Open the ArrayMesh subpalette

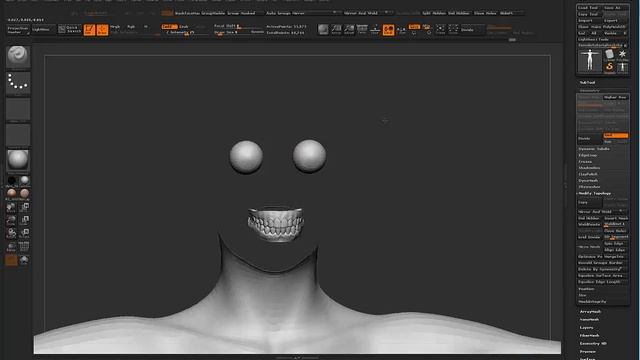pyautogui.click(x=590, y=312)
